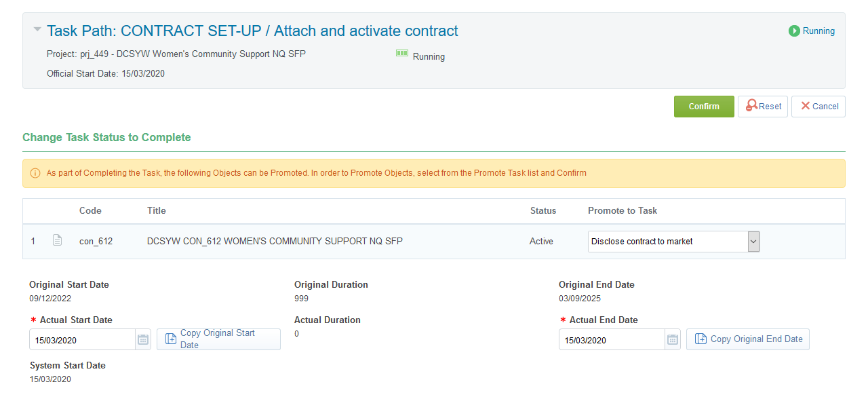Viewport: 868px width, 397px height.
Task: Click the Actual End Date field
Action: pos(611,340)
